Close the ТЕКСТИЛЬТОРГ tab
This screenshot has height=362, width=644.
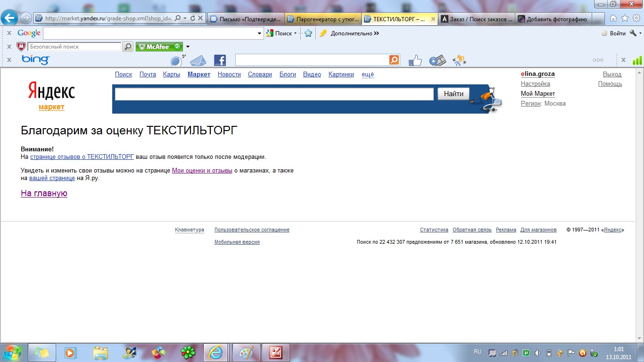(433, 19)
